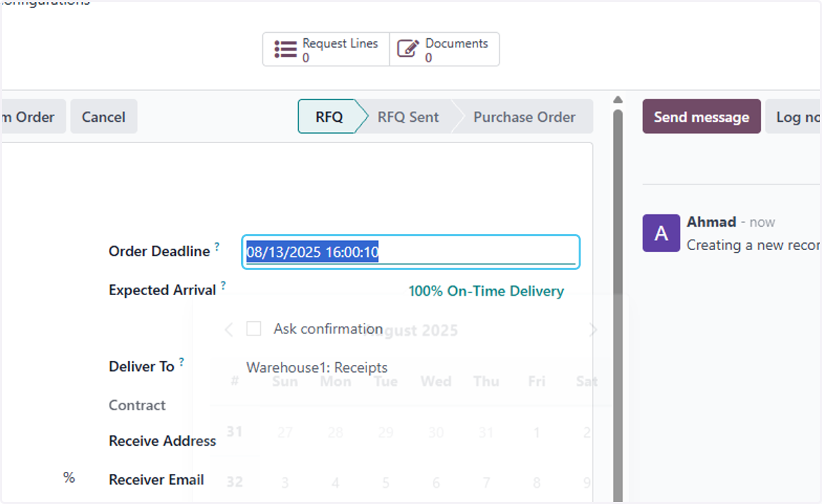
Task: Click the 100% On-Time Delivery link
Action: pos(486,291)
